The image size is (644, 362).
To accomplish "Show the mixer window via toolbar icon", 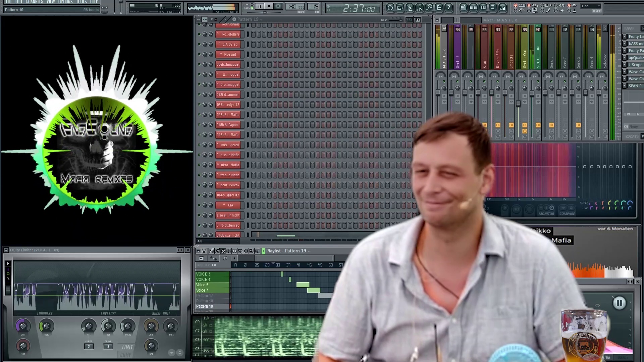I will point(502,7).
